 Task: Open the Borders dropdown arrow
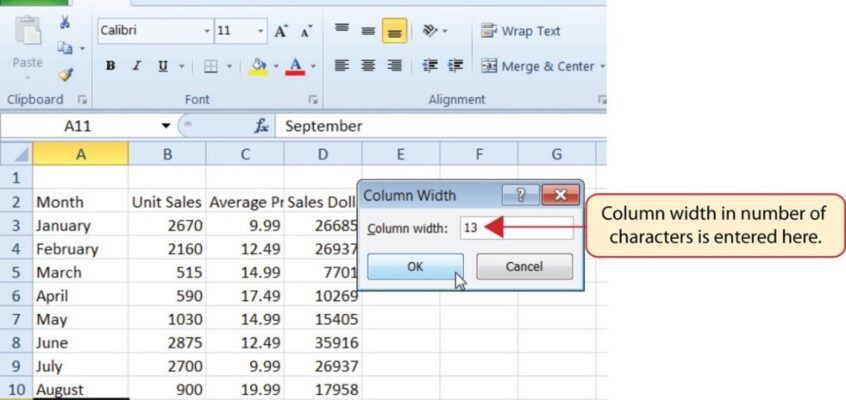click(229, 67)
